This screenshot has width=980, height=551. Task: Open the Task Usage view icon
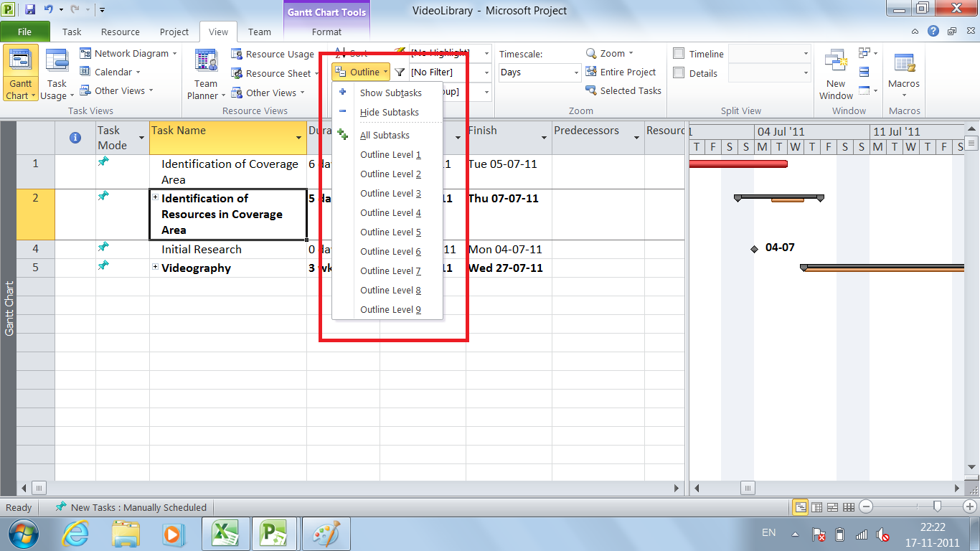(x=57, y=73)
